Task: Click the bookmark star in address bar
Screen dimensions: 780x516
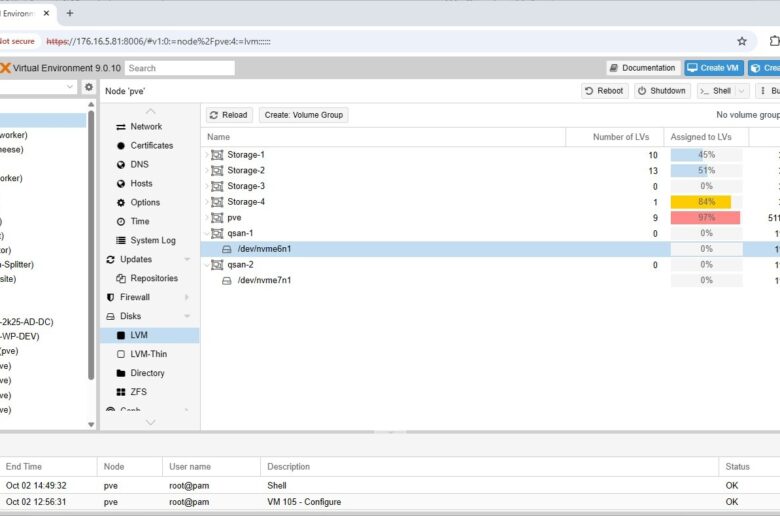Action: pos(741,41)
